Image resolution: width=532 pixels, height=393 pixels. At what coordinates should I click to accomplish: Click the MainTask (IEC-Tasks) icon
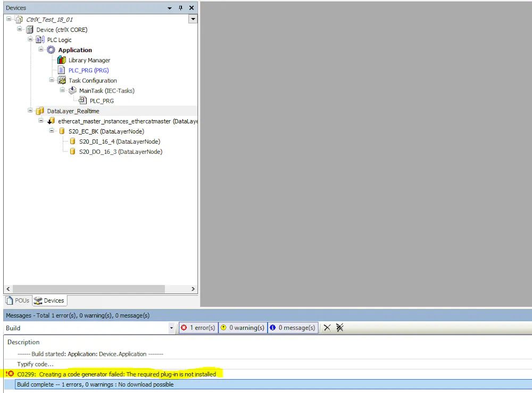coord(72,90)
